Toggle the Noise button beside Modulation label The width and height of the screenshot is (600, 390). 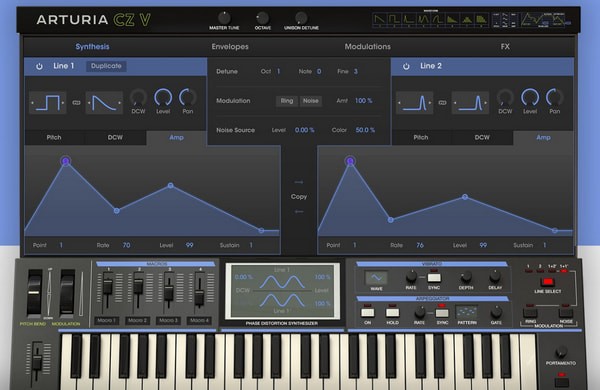(311, 101)
